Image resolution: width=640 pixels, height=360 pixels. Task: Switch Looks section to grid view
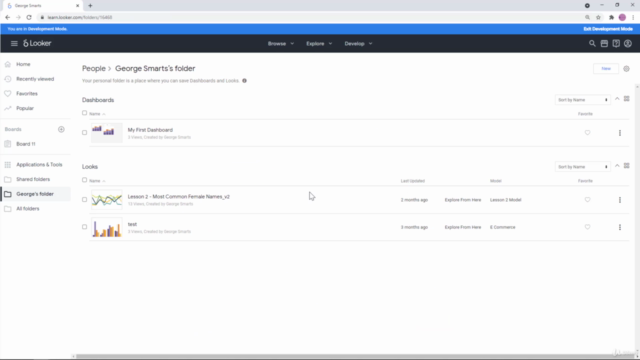(x=627, y=166)
